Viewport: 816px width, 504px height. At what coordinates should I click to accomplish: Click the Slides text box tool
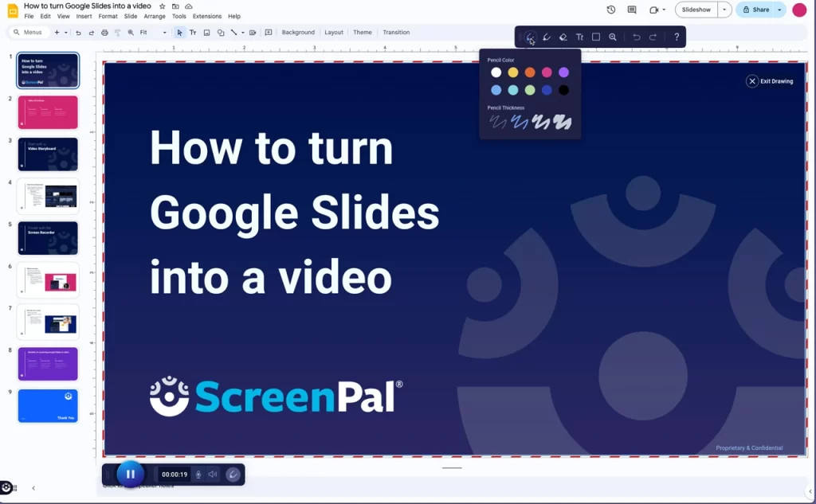(x=193, y=33)
